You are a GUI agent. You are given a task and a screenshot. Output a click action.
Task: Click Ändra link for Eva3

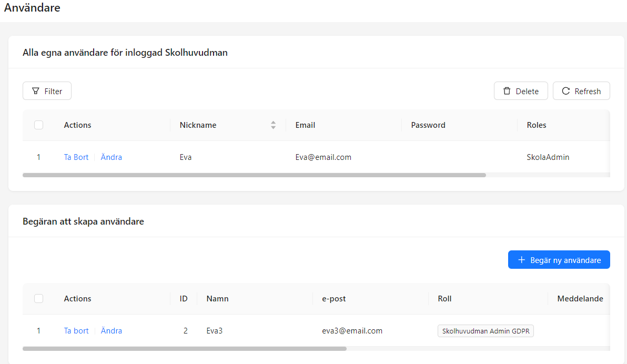coord(111,331)
